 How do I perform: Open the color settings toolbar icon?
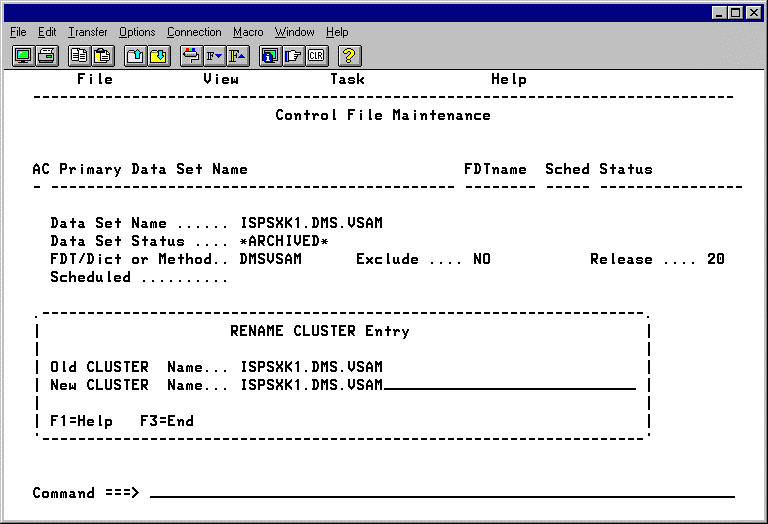tap(191, 56)
